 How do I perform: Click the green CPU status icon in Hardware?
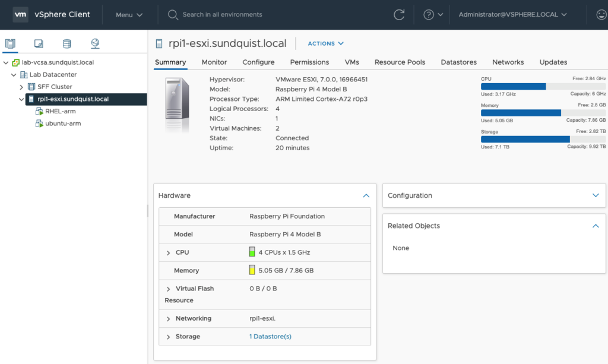click(x=252, y=252)
